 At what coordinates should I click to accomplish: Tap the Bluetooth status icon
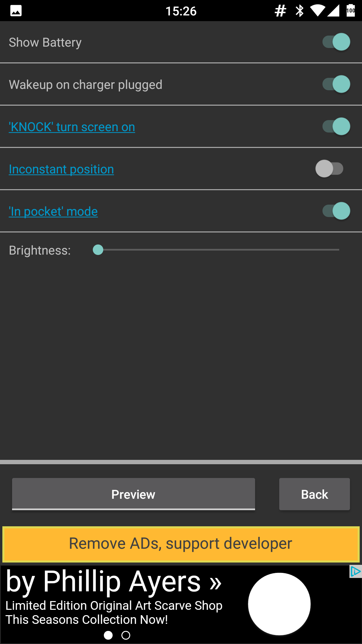(300, 11)
